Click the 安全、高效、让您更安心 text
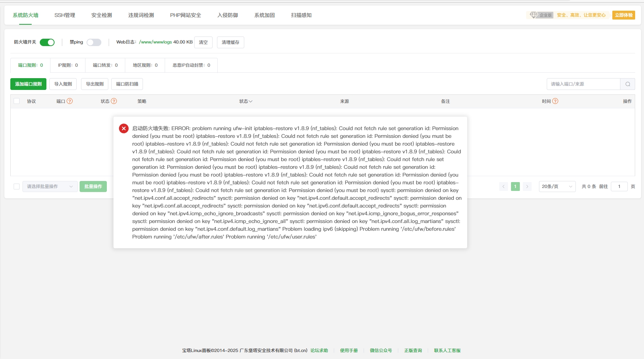The height and width of the screenshot is (359, 644). (581, 15)
